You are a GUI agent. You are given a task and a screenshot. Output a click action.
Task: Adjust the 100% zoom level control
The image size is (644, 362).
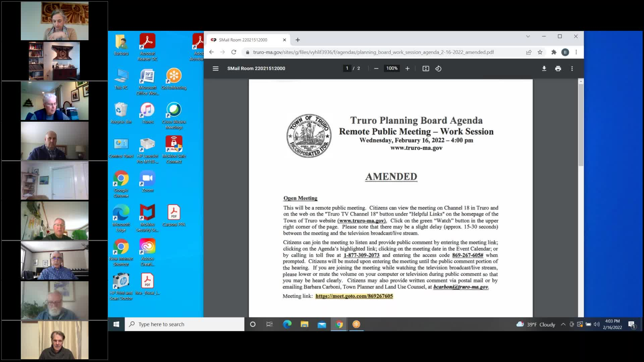(x=391, y=68)
